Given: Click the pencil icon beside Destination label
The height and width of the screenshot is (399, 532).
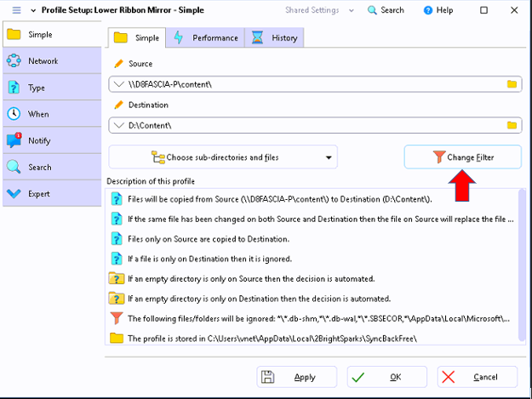Looking at the screenshot, I should (x=118, y=105).
